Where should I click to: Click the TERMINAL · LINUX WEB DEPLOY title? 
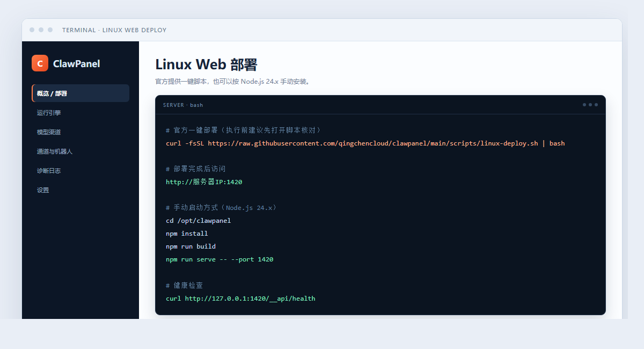click(x=114, y=30)
